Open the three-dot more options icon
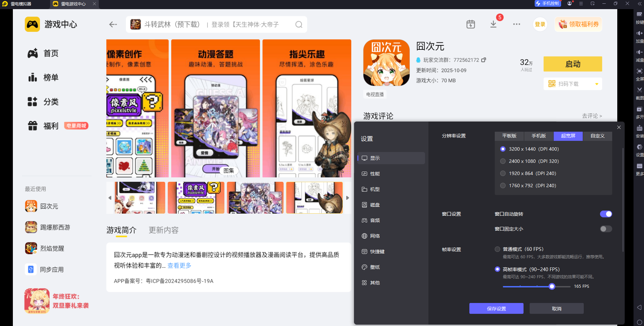The image size is (644, 326). 517,24
